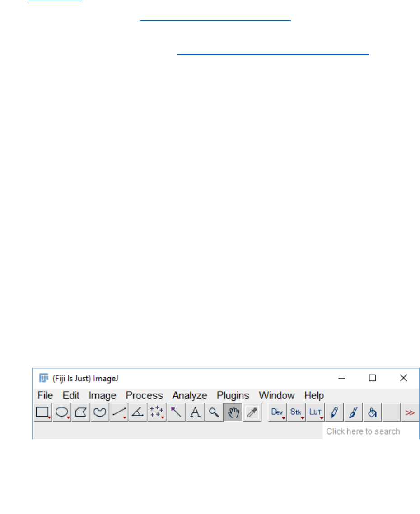This screenshot has height=514, width=420.
Task: Open the Window menu
Action: click(x=277, y=395)
